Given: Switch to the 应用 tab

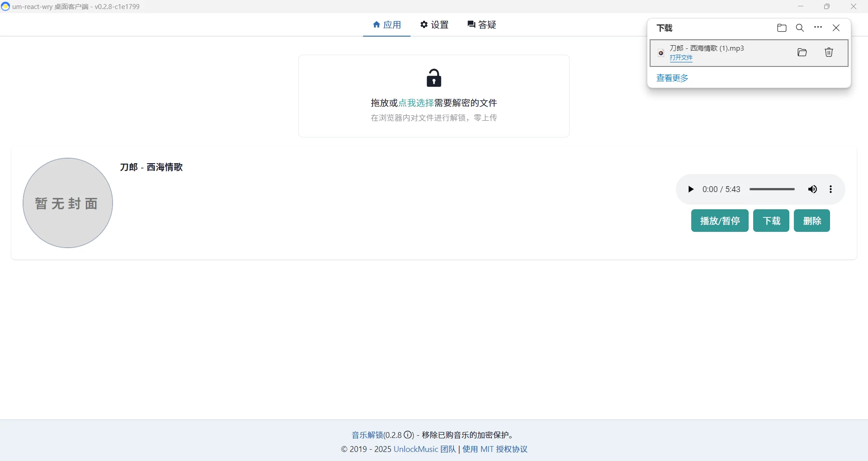Looking at the screenshot, I should tap(387, 25).
